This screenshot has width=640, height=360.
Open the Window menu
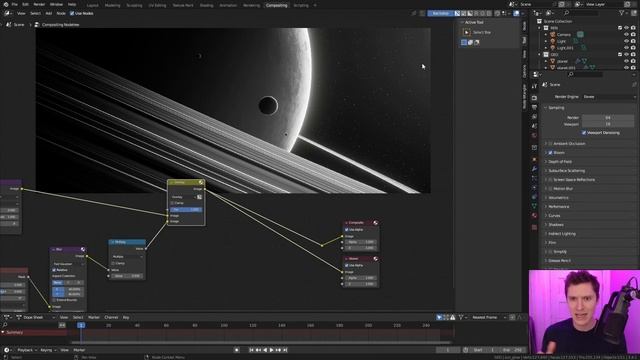(x=56, y=4)
